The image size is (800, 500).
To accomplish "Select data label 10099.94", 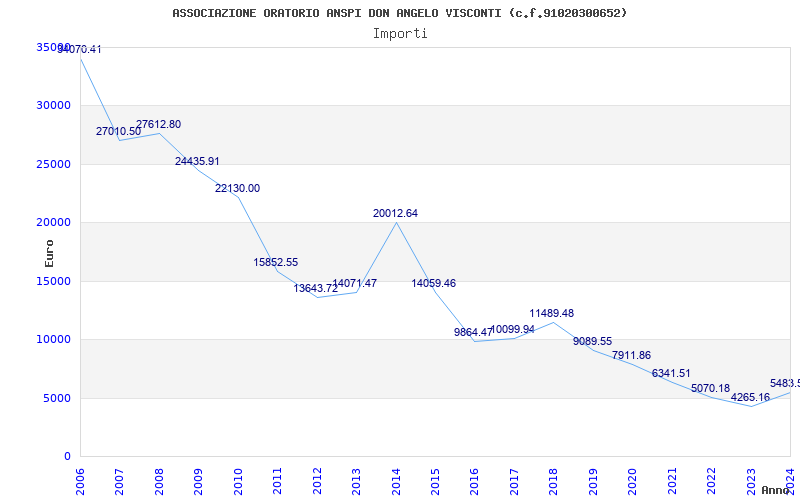I will pos(512,329).
